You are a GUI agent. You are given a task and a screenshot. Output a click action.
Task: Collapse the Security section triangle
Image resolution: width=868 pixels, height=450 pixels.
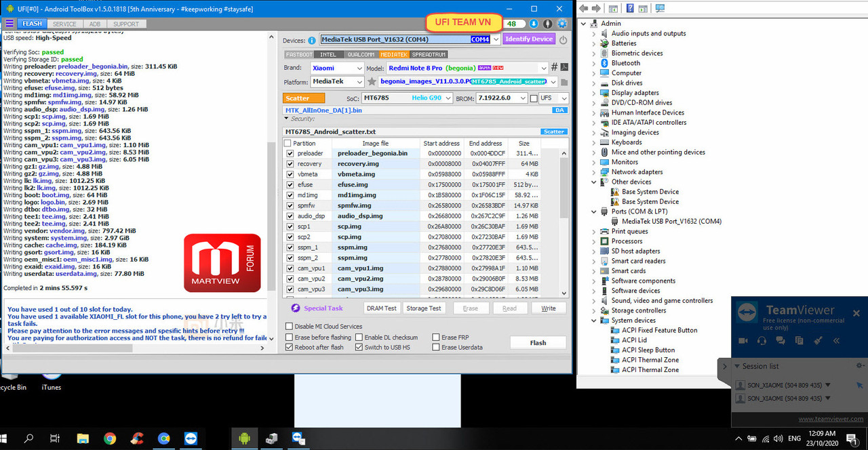click(288, 119)
